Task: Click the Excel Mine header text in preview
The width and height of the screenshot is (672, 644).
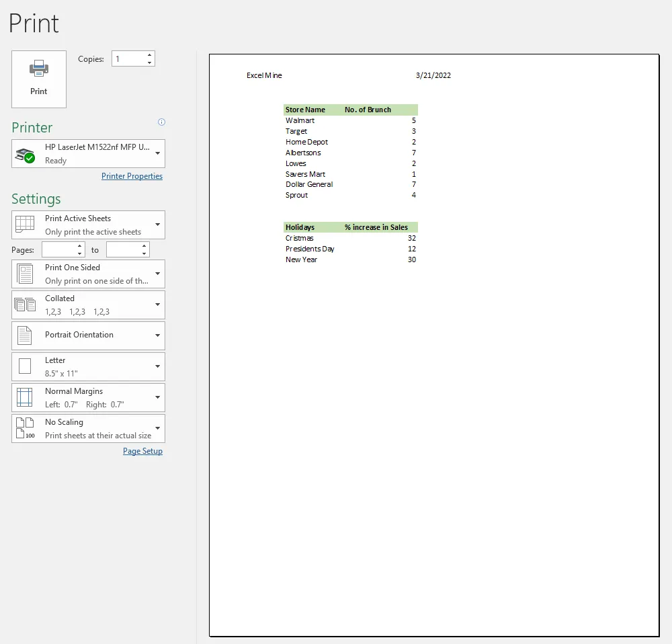Action: tap(264, 75)
